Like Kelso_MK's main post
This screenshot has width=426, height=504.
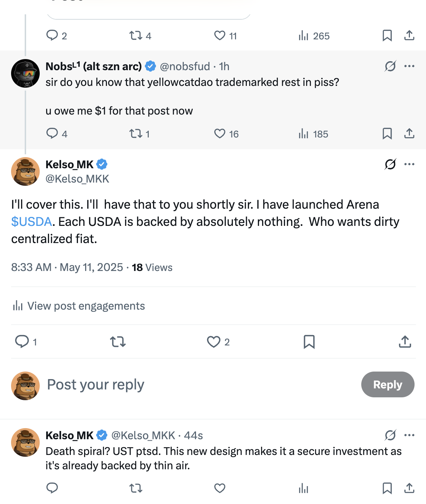pos(214,342)
